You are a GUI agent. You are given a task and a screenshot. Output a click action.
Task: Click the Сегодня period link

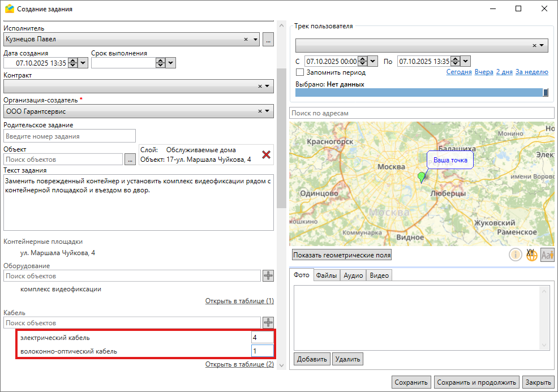coord(458,72)
